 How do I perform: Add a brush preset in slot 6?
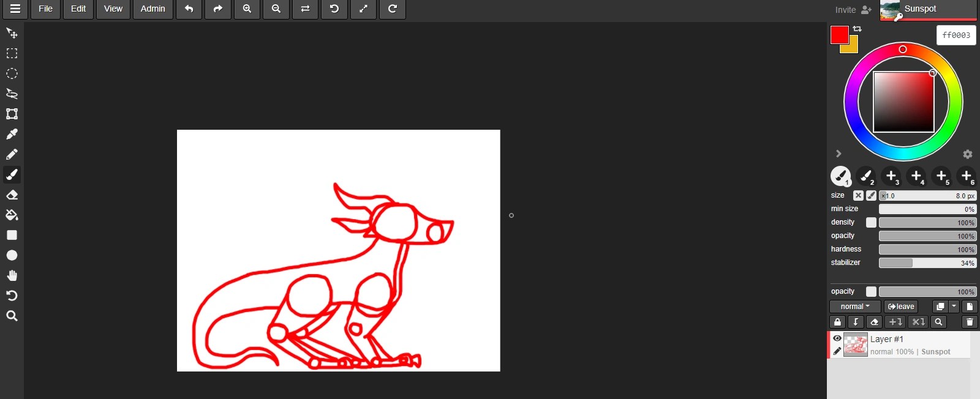pyautogui.click(x=967, y=176)
